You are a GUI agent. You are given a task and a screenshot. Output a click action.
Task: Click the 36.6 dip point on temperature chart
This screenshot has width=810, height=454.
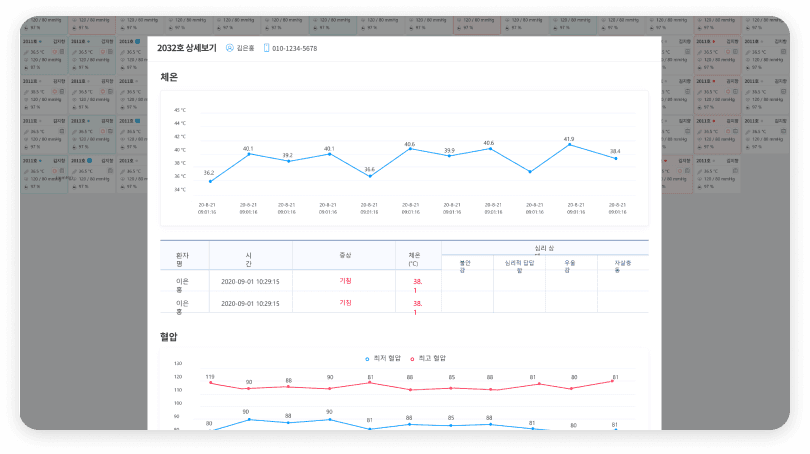click(369, 176)
